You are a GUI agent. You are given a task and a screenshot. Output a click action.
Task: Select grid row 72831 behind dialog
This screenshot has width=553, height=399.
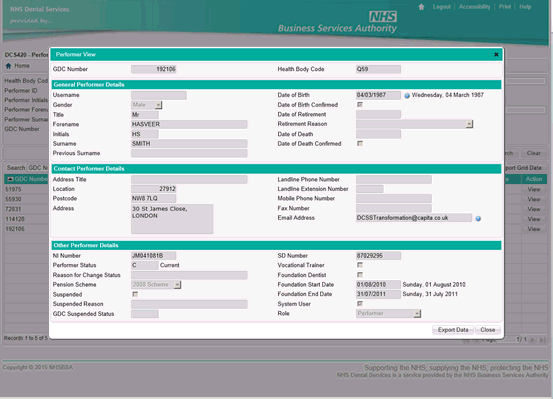26,209
